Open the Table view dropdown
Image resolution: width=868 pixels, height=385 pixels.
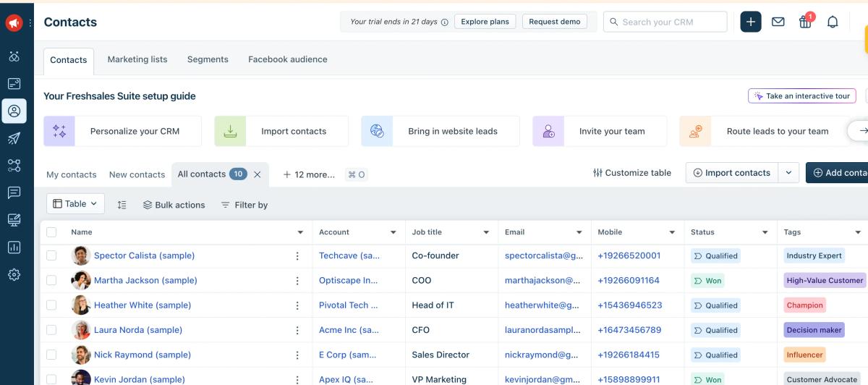click(75, 204)
